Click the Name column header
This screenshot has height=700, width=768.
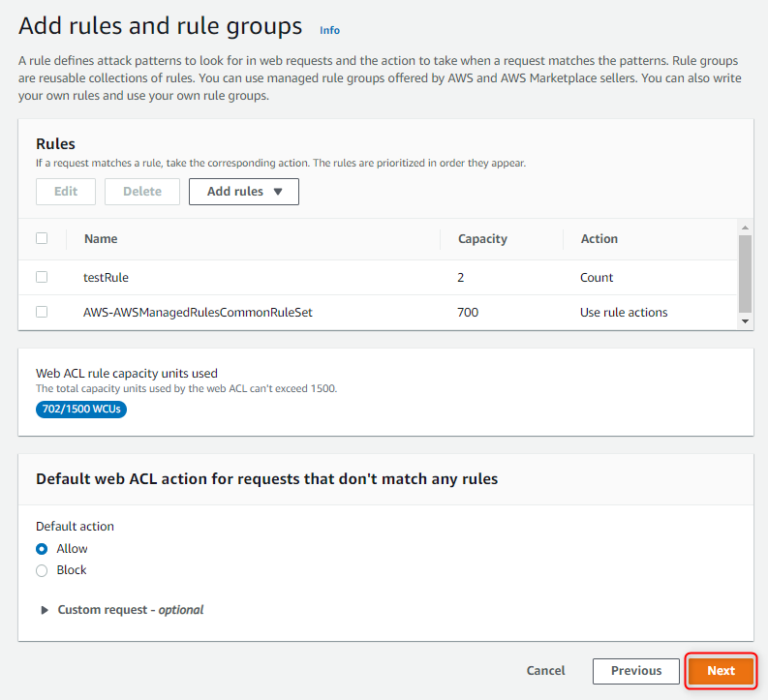click(101, 238)
